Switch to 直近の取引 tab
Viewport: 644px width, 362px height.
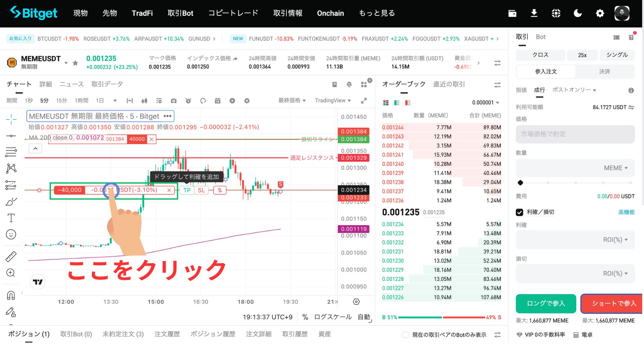pos(449,84)
